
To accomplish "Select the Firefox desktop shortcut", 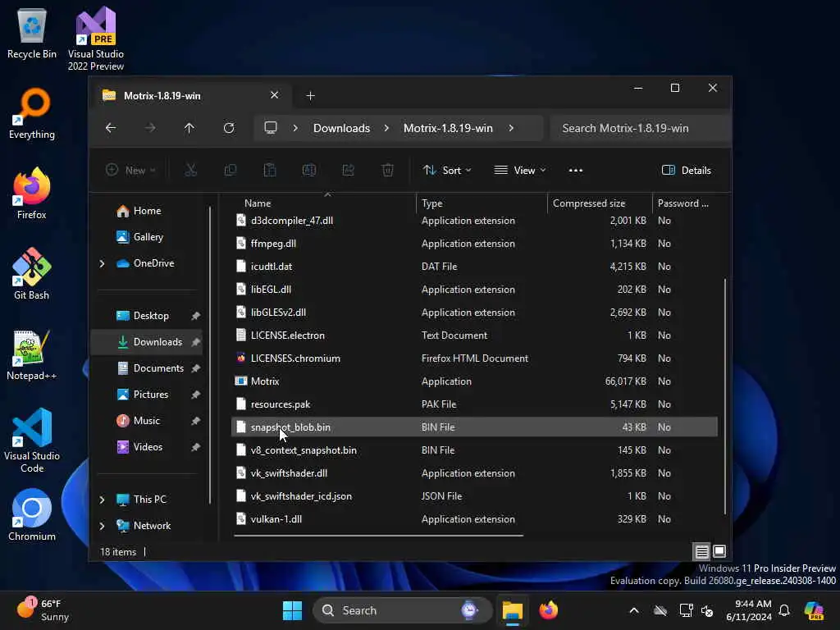I will point(32,194).
